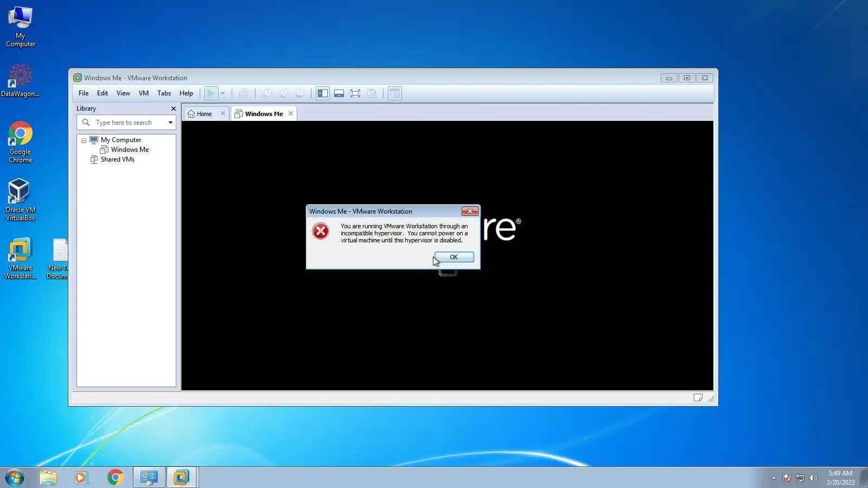Select My Computer in the library tree
The image size is (868, 488).
[x=120, y=140]
